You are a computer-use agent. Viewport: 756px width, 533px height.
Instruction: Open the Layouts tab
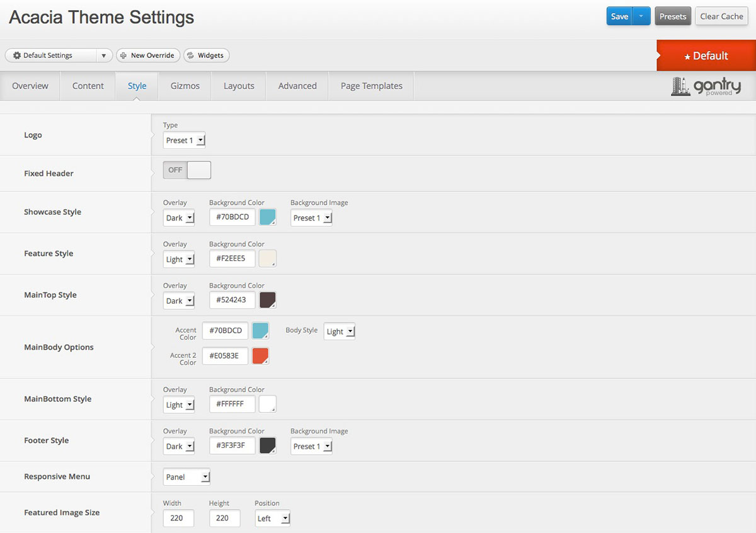[239, 86]
